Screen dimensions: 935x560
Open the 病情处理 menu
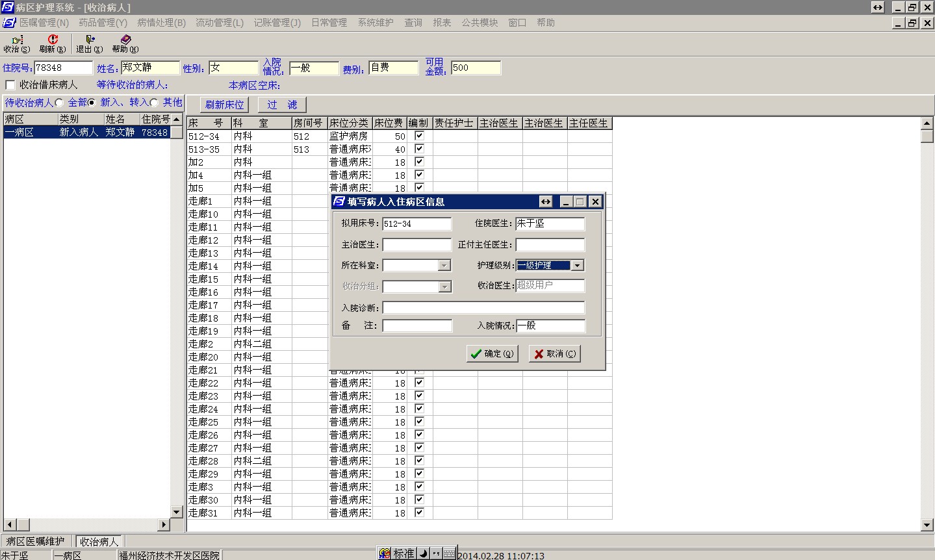point(161,23)
